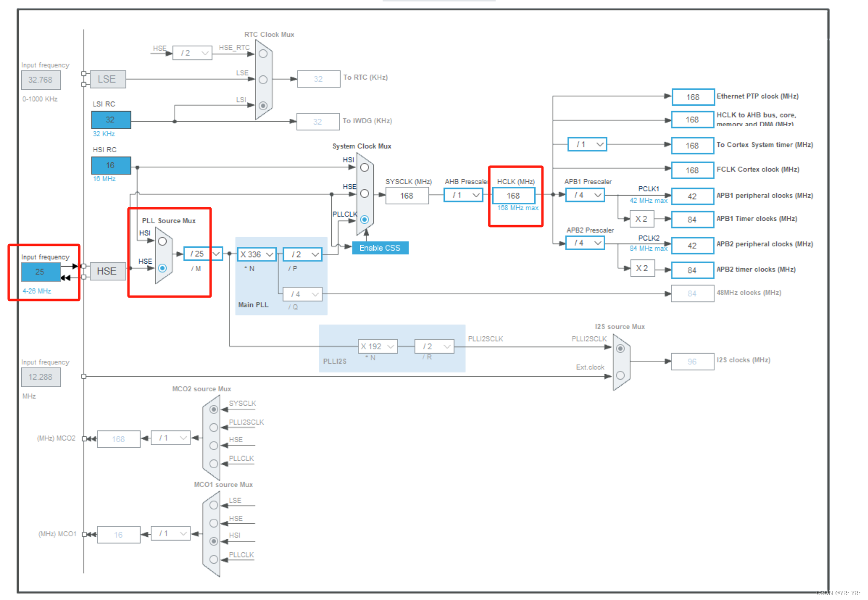
Task: Open the MCO2 /1 prescaler dropdown
Action: (x=171, y=438)
